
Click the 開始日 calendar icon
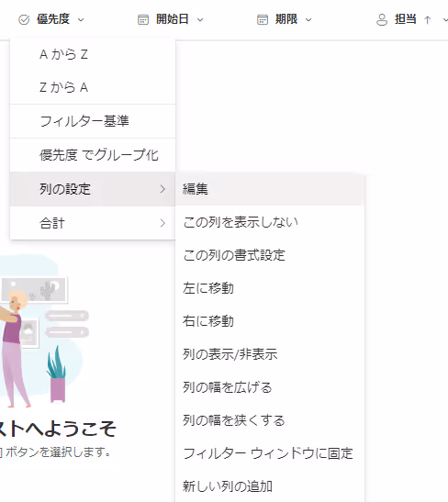[143, 20]
